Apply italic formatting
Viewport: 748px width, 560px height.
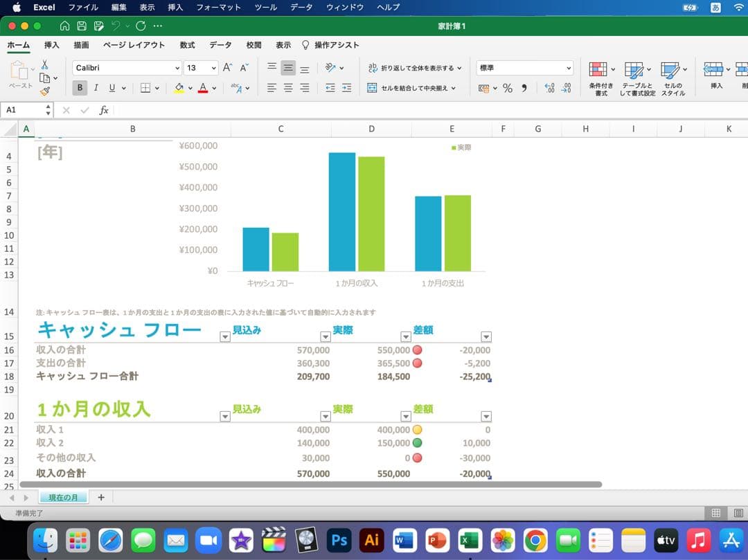[96, 87]
